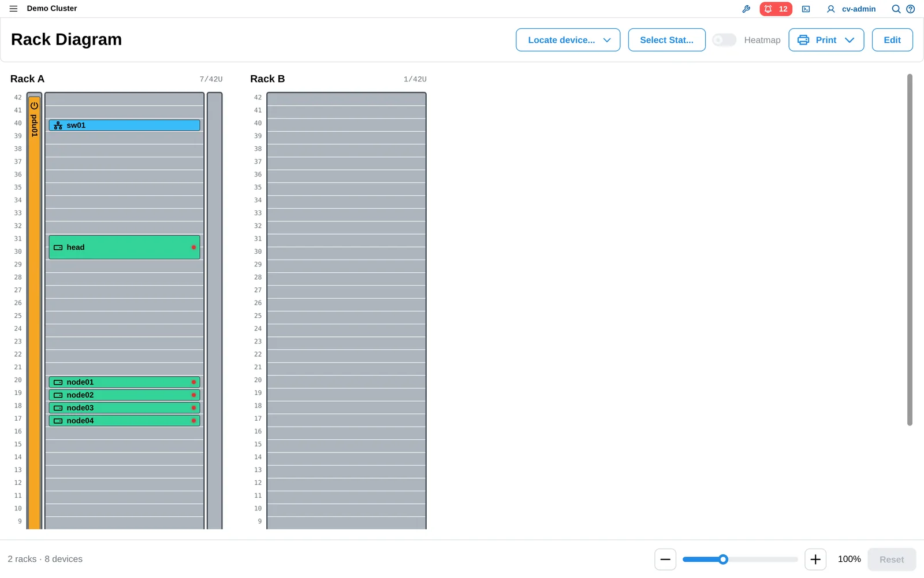
Task: Select the head server device
Action: [x=124, y=247]
